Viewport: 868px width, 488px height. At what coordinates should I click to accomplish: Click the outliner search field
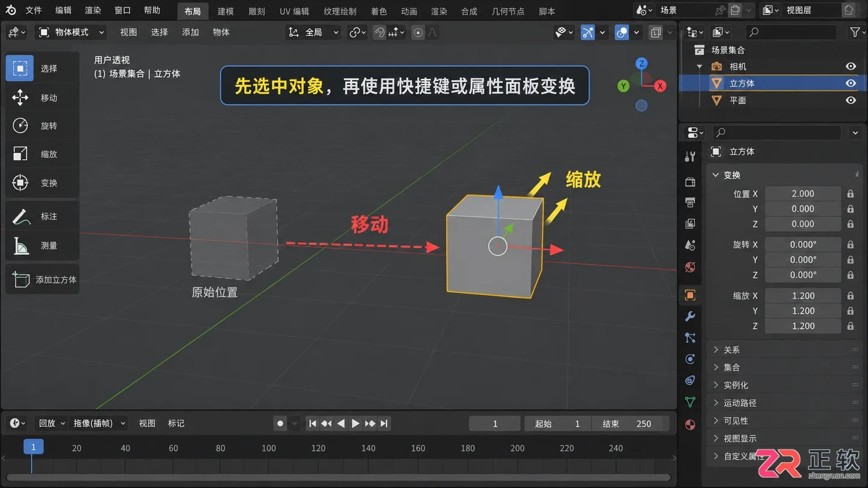click(791, 32)
